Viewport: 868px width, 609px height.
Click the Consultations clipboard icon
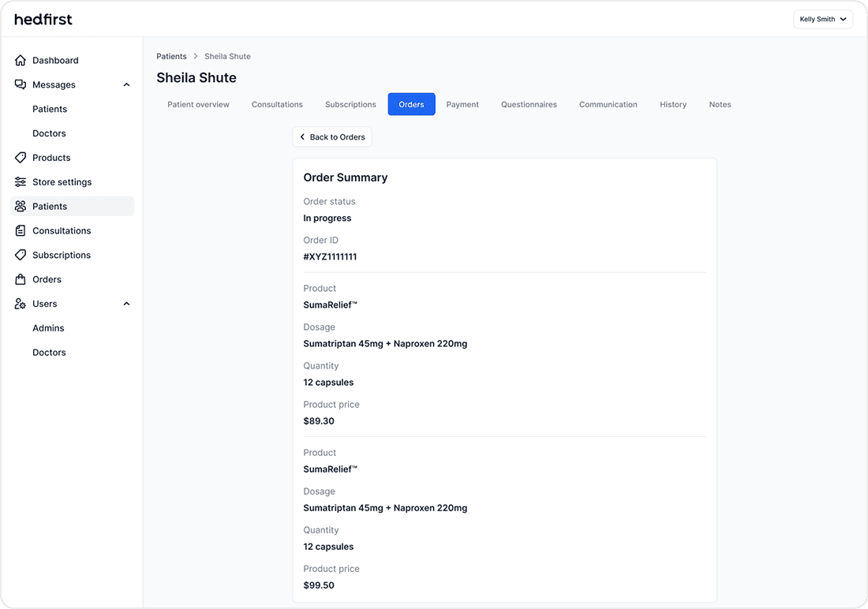[21, 231]
